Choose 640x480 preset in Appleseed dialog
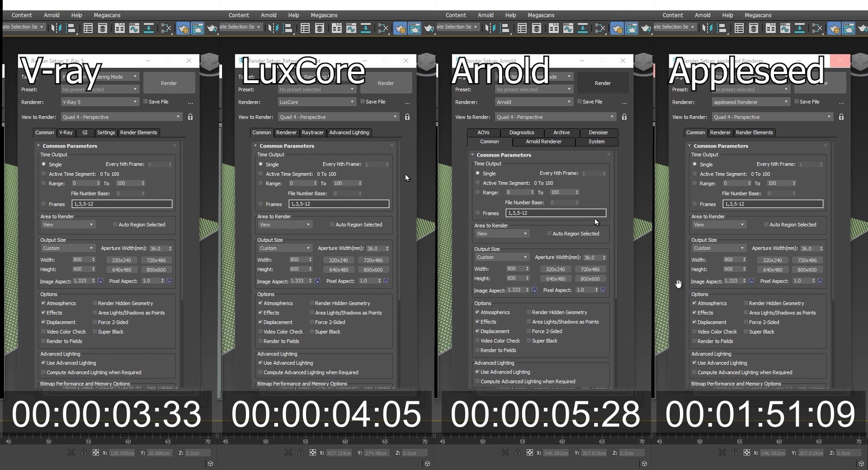868x470 pixels. click(x=773, y=270)
